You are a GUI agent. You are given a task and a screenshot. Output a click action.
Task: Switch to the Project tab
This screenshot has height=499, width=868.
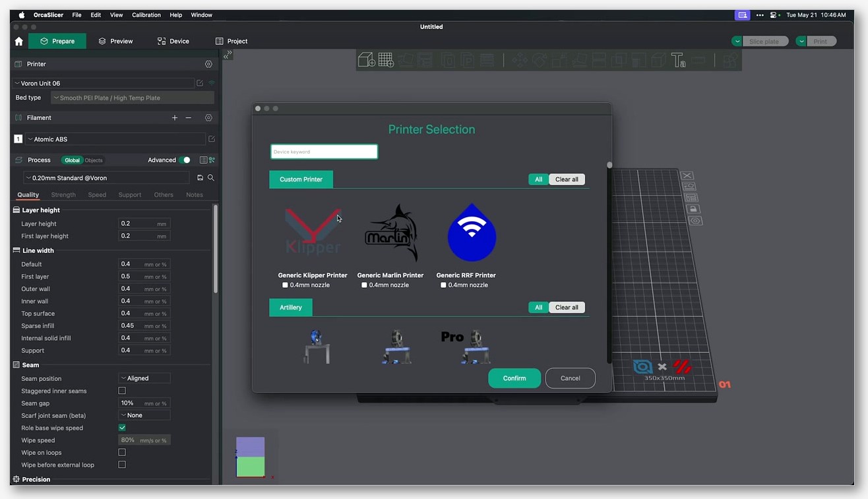coord(232,41)
